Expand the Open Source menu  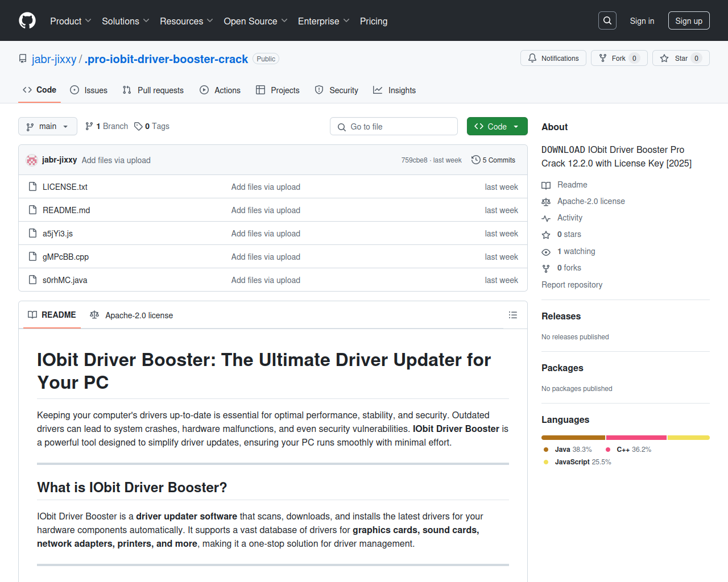(x=256, y=21)
